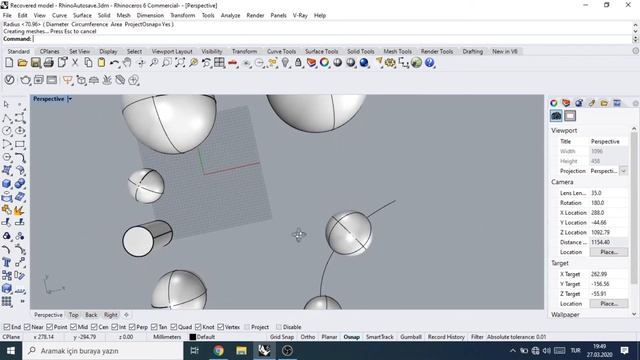Click the Paste clipboard icon
The height and width of the screenshot is (360, 640).
click(101, 62)
